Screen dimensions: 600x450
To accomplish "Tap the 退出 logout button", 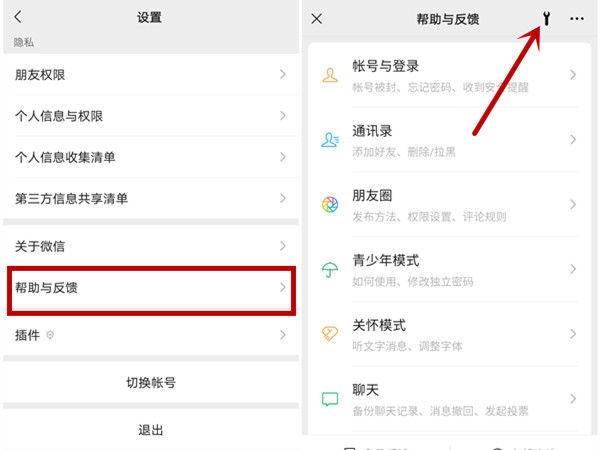I will [x=150, y=430].
